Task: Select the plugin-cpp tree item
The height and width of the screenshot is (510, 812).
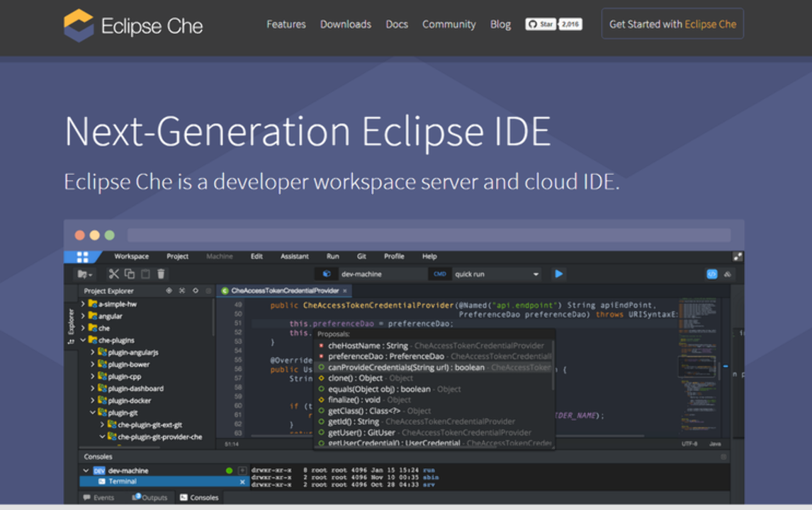Action: pos(124,376)
